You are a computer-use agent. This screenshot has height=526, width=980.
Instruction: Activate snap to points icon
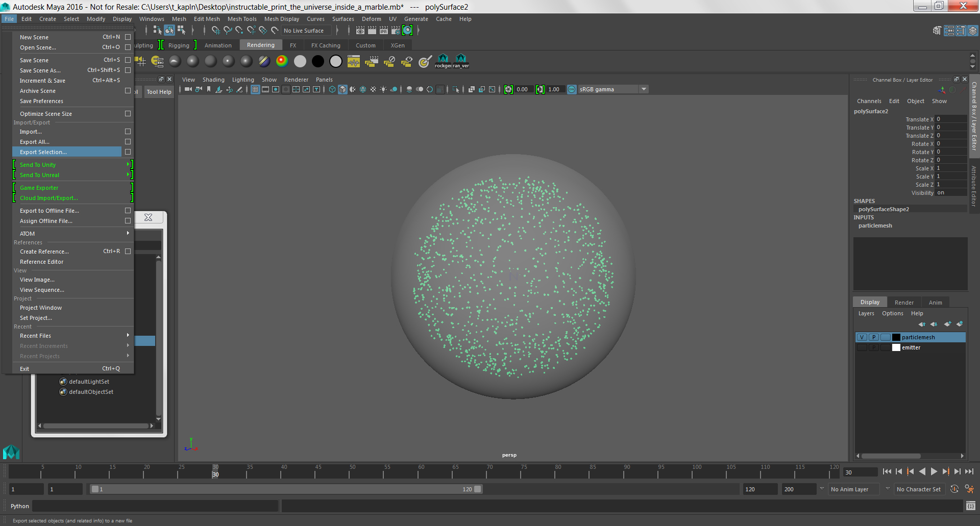(x=239, y=31)
